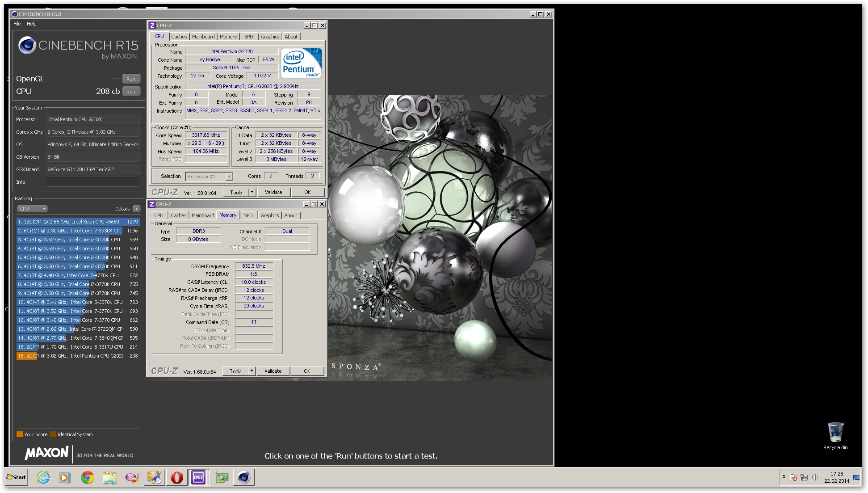Open Yahoo Messenger from the taskbar

tap(132, 477)
